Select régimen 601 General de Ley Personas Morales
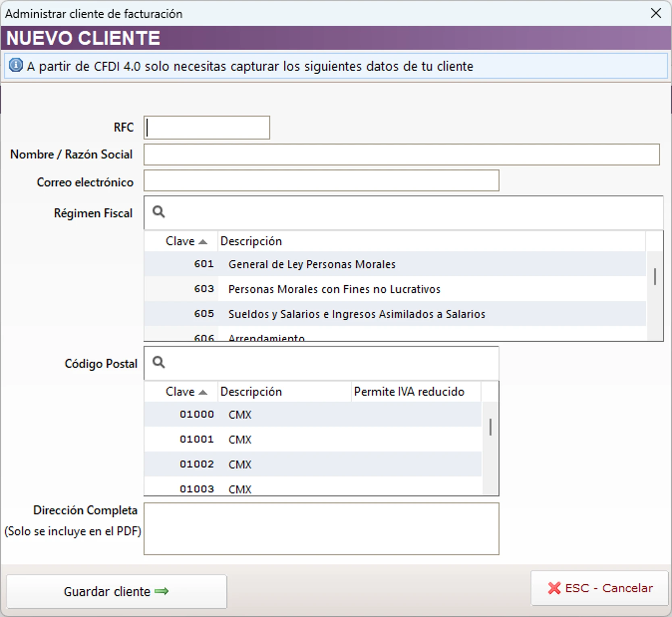672x617 pixels. pos(312,264)
